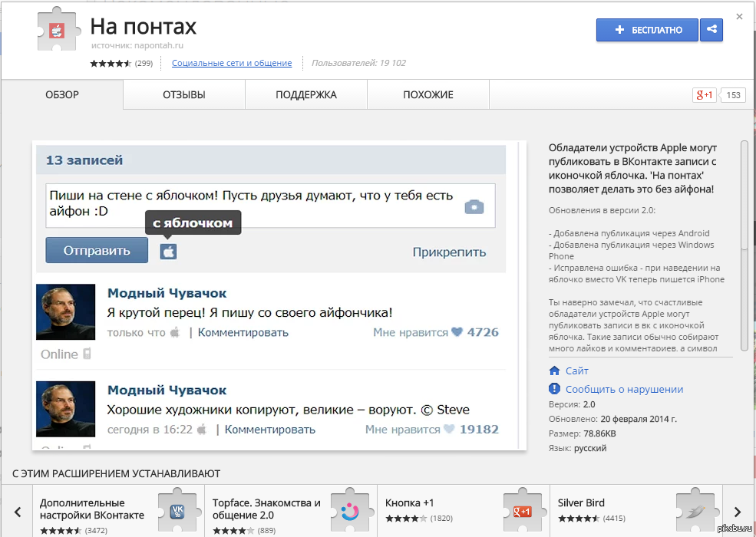Click the apple icon after 'сегодня в 16:22'
The width and height of the screenshot is (756, 537).
coord(202,429)
